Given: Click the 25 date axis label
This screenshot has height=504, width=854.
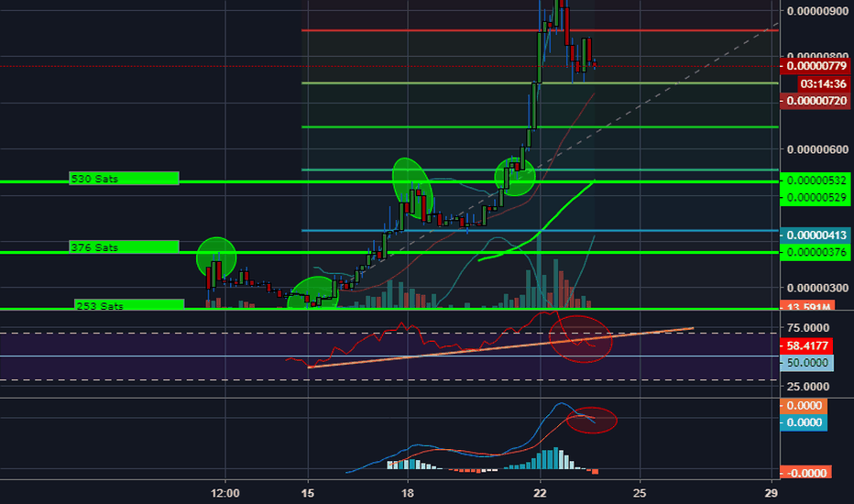Looking at the screenshot, I should [640, 493].
